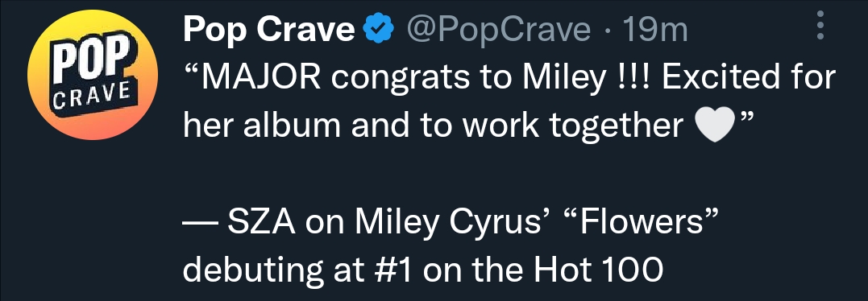Image resolution: width=868 pixels, height=301 pixels.
Task: Click the 19m timestamp
Action: tap(655, 30)
